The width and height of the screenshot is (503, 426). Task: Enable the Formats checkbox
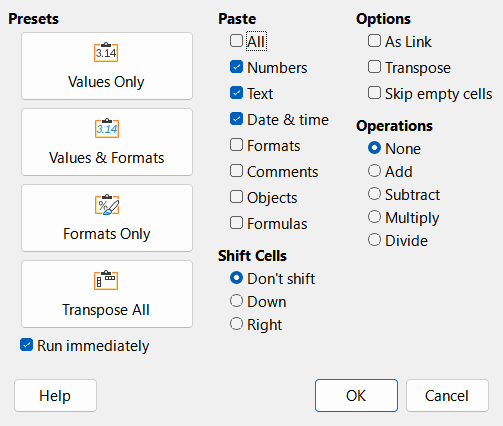(236, 145)
